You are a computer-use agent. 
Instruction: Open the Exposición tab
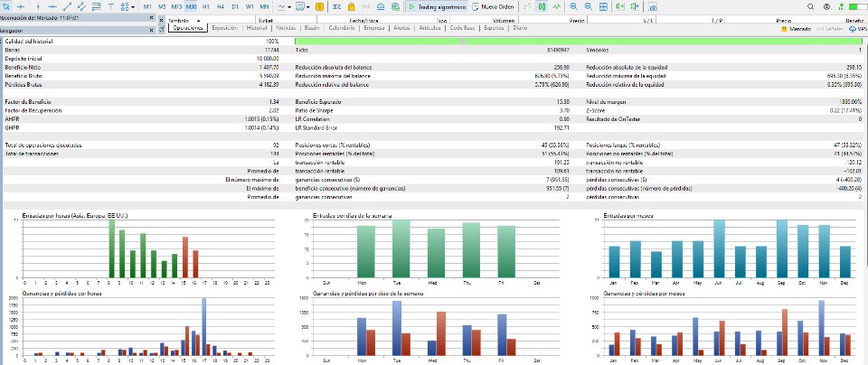[225, 28]
